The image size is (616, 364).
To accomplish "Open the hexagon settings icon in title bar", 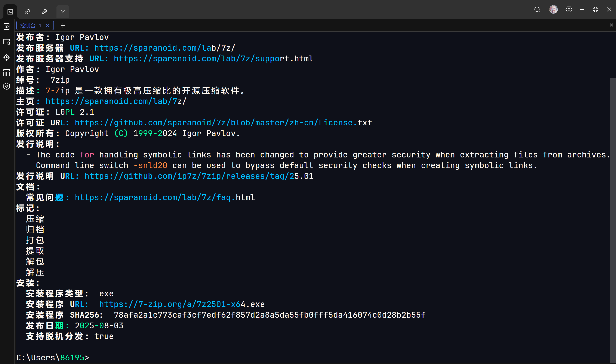I will [569, 10].
